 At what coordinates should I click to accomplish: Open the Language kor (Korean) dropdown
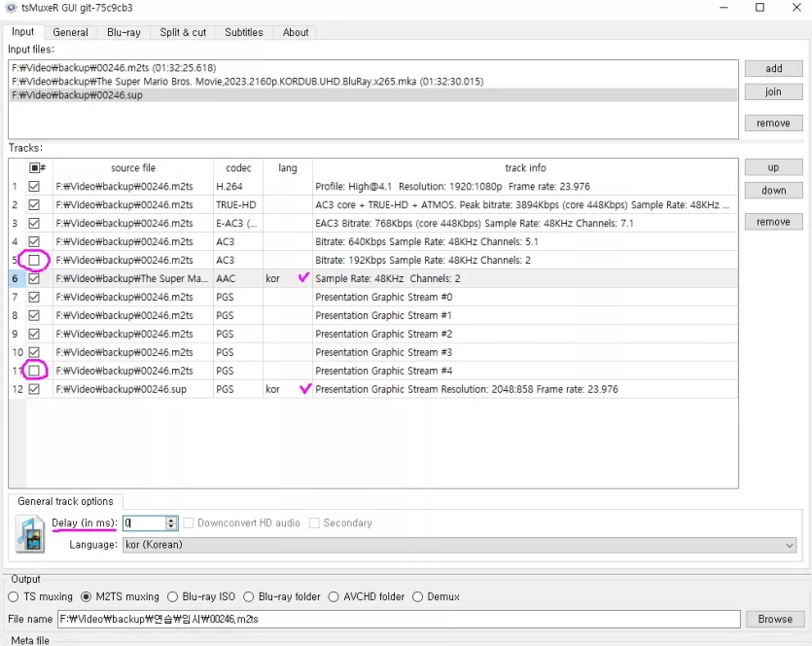click(459, 545)
